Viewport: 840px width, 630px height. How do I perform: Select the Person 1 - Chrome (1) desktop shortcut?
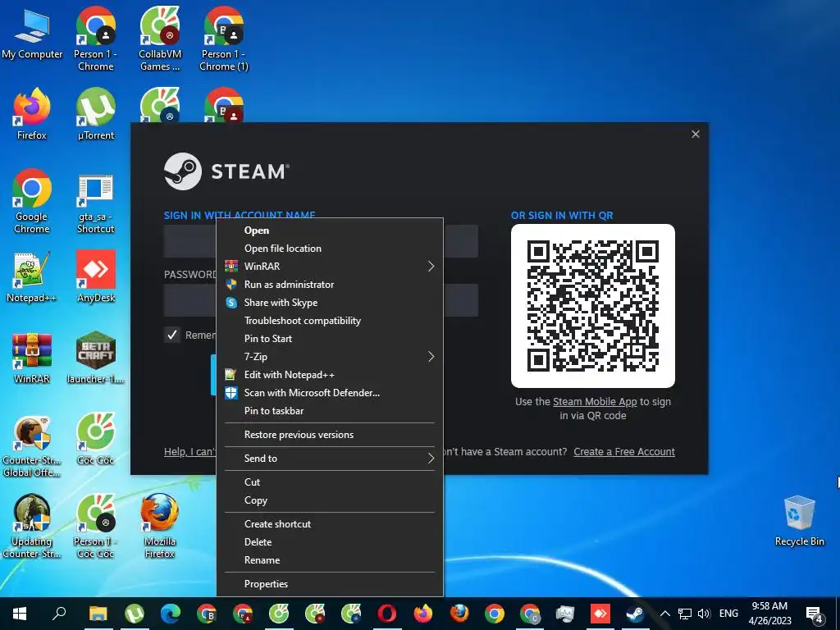224,39
